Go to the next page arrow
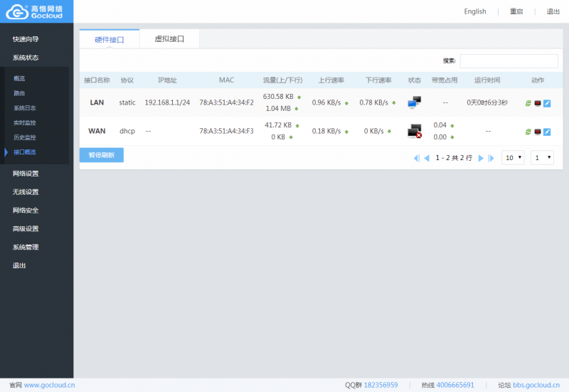 click(x=481, y=158)
